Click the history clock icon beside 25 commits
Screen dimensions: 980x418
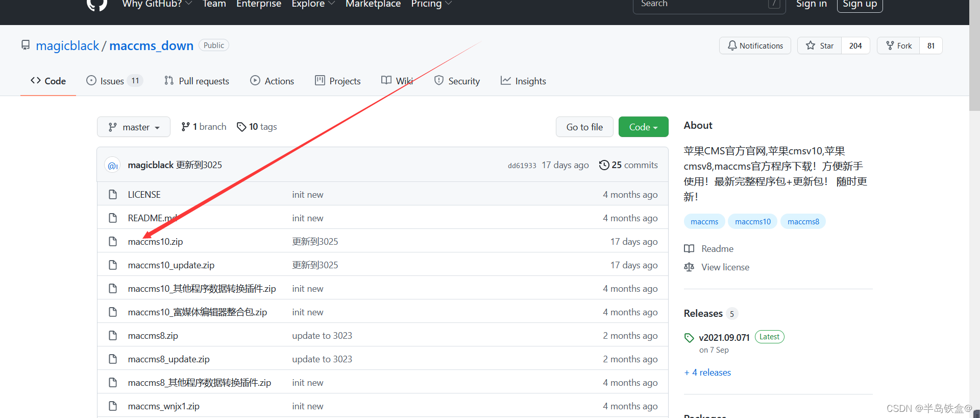604,165
